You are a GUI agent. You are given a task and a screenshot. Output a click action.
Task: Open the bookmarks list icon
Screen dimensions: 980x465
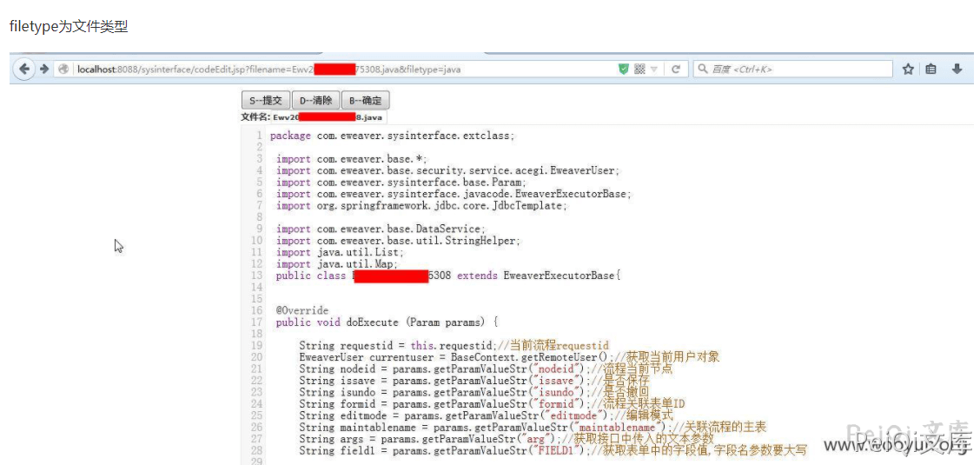930,70
